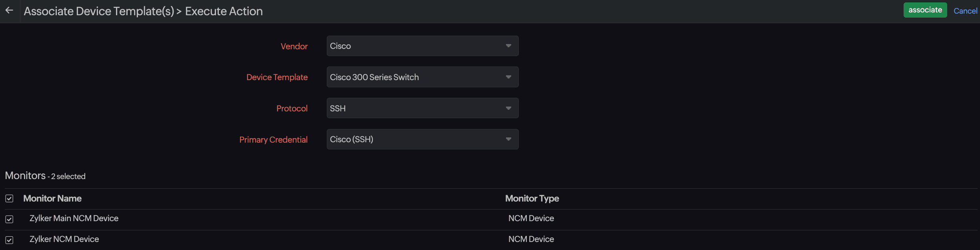The width and height of the screenshot is (980, 250).
Task: Toggle the select-all monitors checkbox
Action: 9,199
